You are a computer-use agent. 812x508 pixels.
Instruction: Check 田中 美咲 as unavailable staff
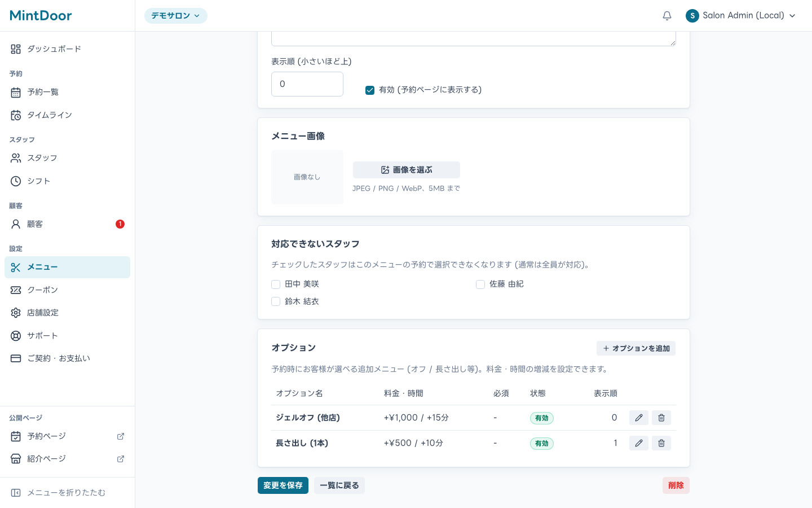point(276,284)
